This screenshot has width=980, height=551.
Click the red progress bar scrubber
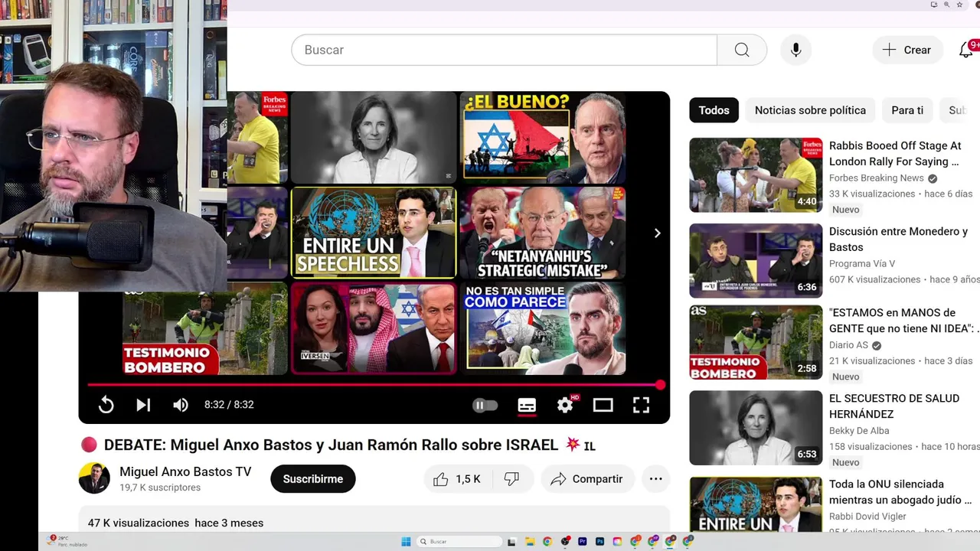660,385
